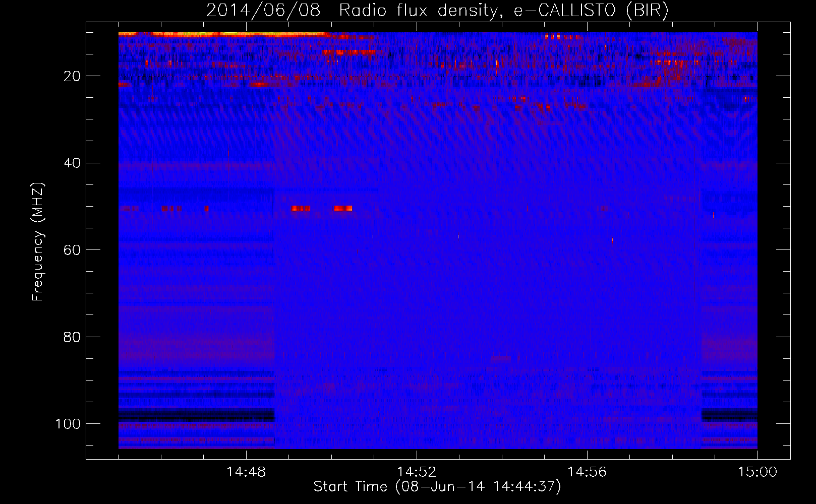Select the 60 frequency tick label
This screenshot has width=816, height=504.
pos(72,250)
